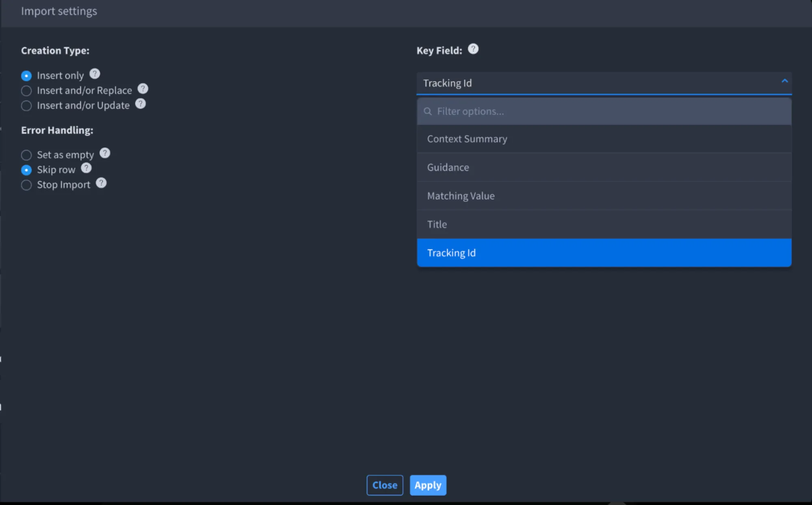
Task: Open help icon next to Stop Import
Action: [101, 183]
